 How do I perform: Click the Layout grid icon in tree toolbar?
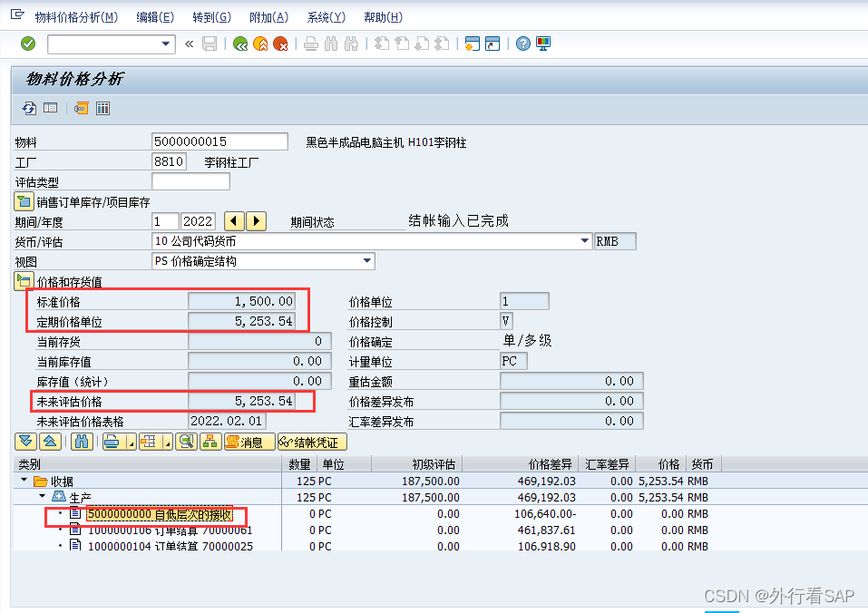point(149,442)
